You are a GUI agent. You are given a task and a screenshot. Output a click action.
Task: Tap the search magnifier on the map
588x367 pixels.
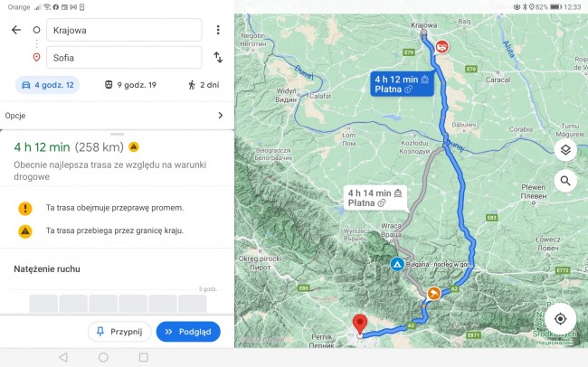[565, 181]
